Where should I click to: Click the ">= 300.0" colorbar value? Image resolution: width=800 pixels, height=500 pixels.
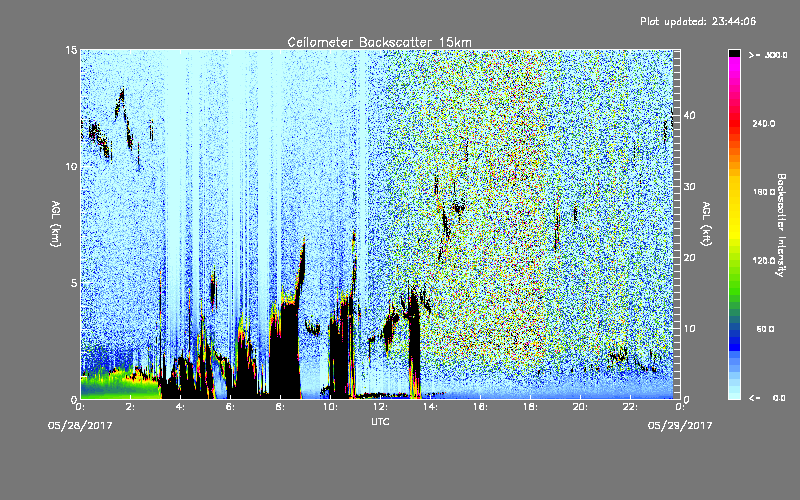pyautogui.click(x=768, y=55)
